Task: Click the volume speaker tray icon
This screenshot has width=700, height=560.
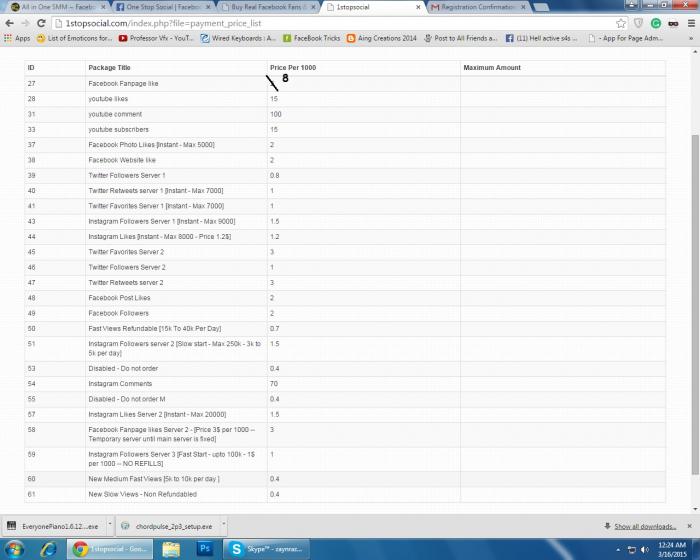Action: tap(645, 550)
